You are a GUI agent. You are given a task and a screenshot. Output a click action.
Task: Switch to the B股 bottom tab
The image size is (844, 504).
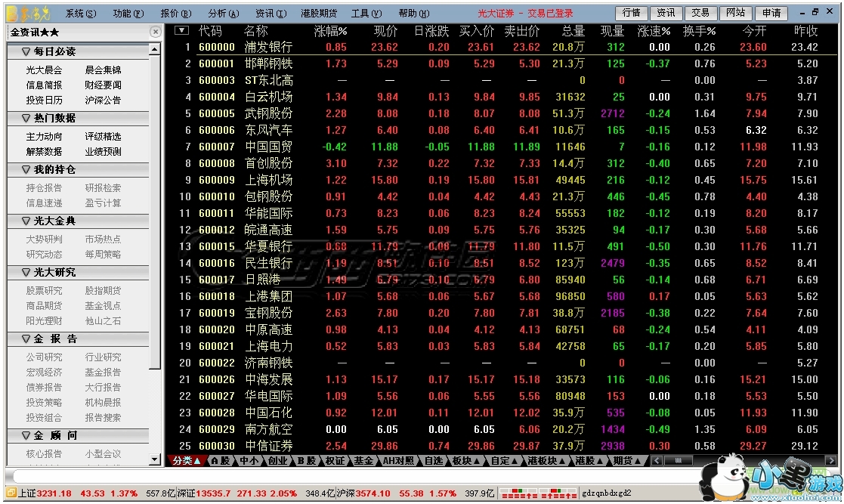(x=307, y=461)
